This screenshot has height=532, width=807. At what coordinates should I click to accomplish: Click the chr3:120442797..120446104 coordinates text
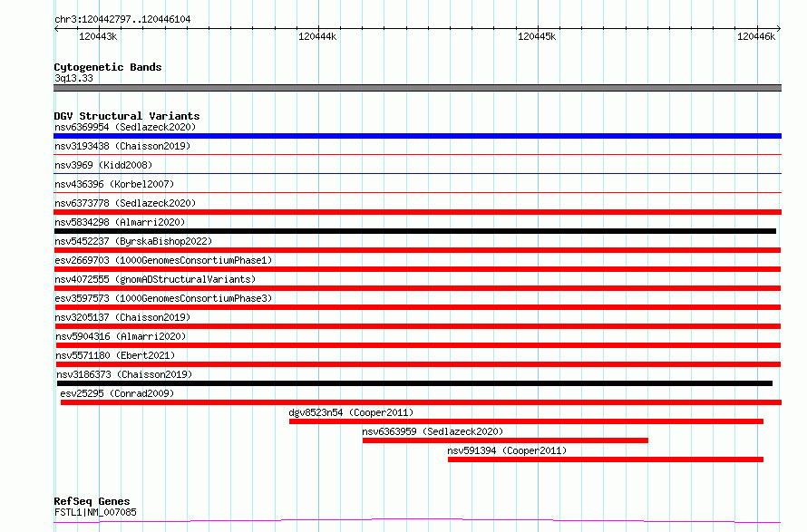point(122,19)
